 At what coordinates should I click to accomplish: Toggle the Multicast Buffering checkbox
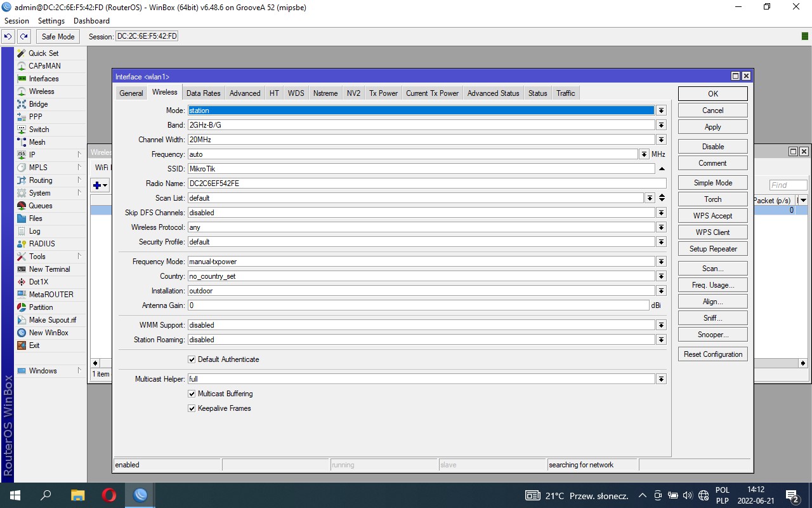[x=192, y=394]
